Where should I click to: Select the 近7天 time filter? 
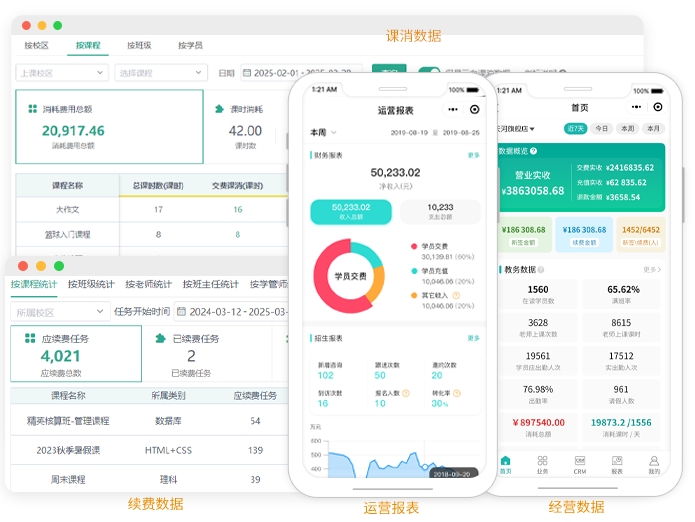tap(575, 129)
